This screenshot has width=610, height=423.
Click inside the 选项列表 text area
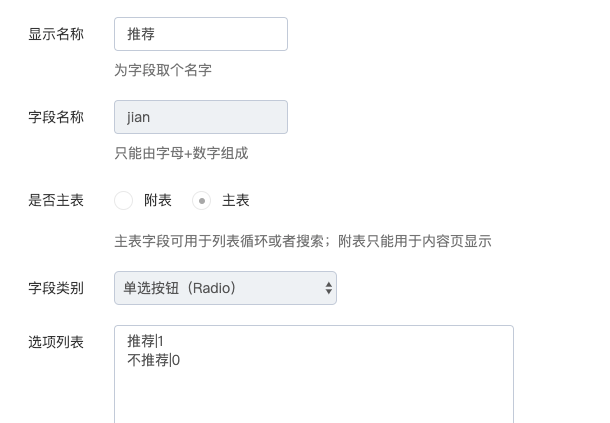tap(314, 374)
